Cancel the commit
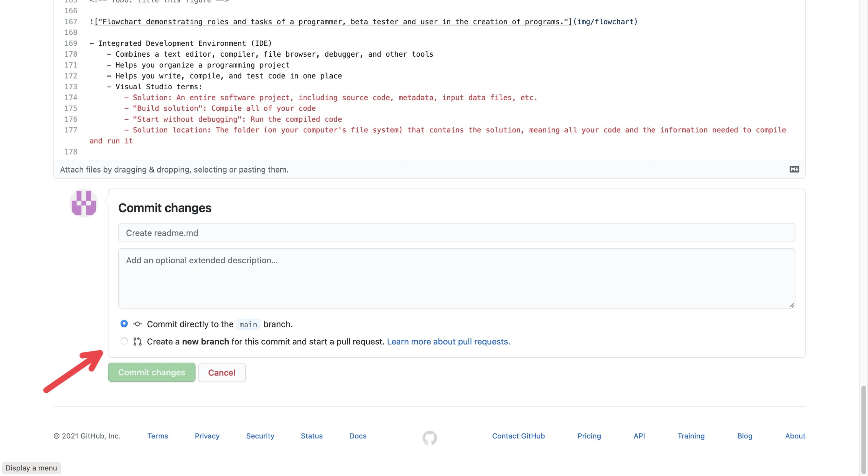 tap(222, 372)
